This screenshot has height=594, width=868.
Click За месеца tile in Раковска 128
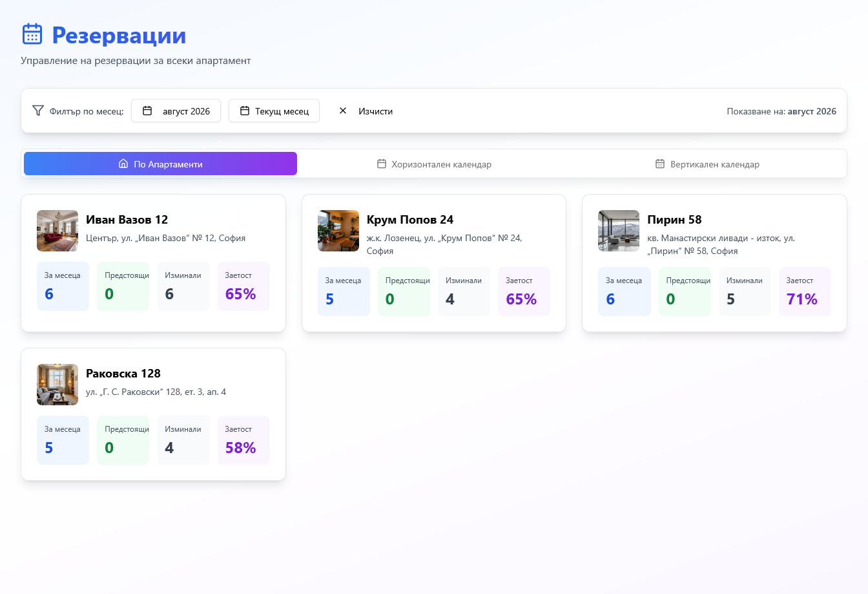(x=63, y=440)
